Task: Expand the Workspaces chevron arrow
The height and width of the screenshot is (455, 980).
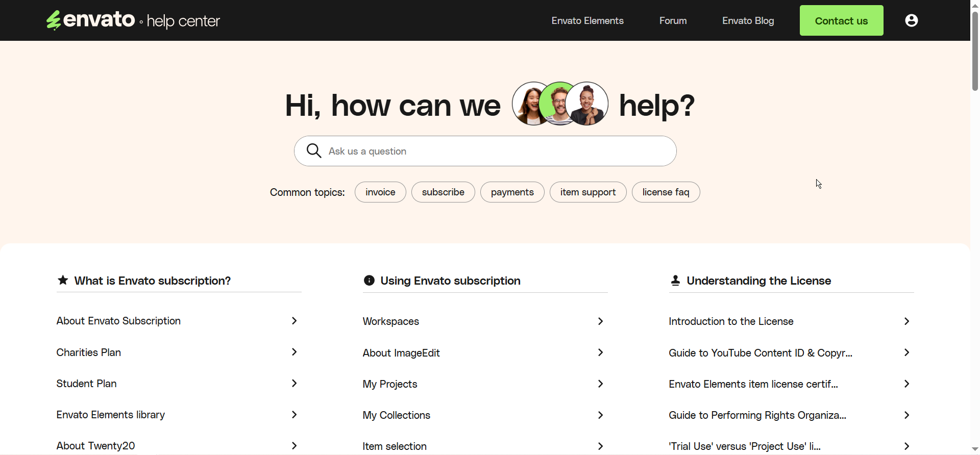Action: click(600, 321)
